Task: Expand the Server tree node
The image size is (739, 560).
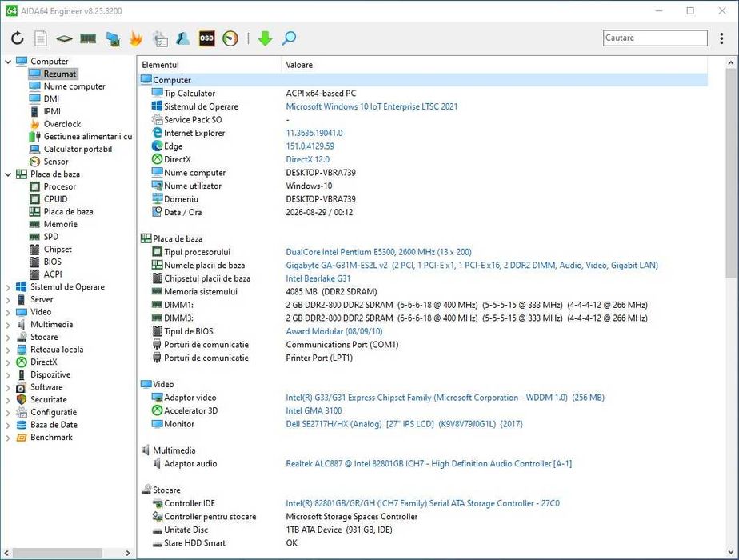Action: (x=8, y=299)
